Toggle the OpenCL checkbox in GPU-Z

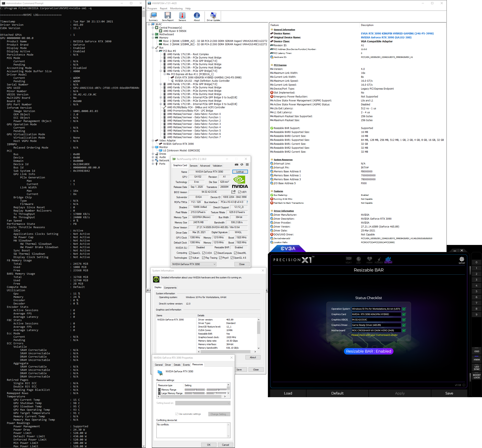pos(190,253)
